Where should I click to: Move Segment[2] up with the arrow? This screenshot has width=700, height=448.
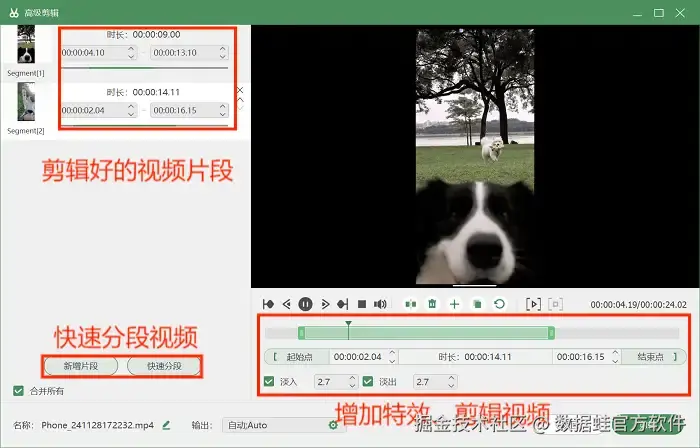pos(240,100)
